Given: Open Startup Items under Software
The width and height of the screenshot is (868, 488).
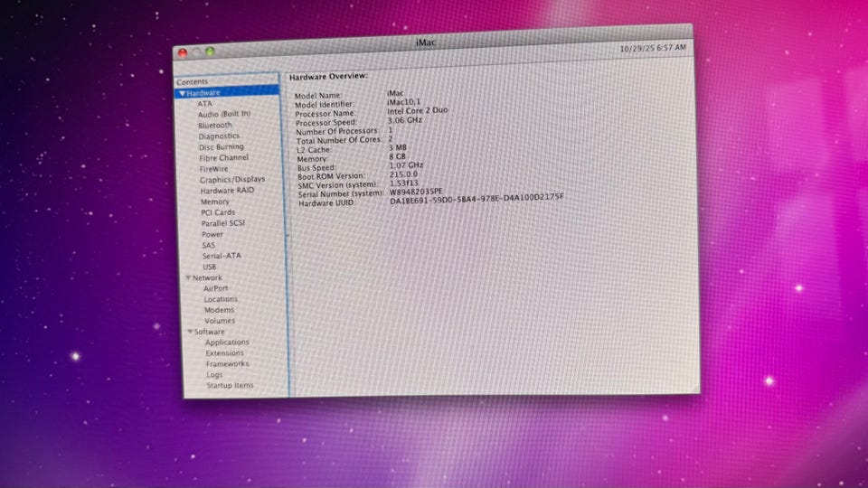Looking at the screenshot, I should (231, 385).
